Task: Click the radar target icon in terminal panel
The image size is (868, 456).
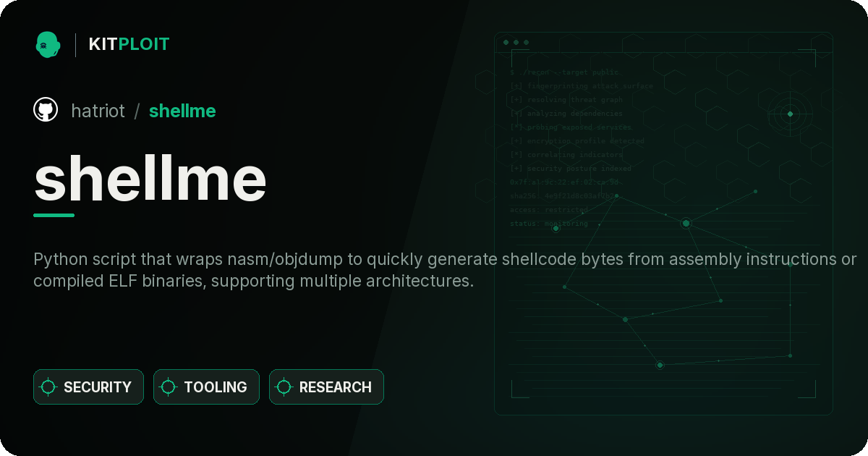Action: tap(790, 114)
